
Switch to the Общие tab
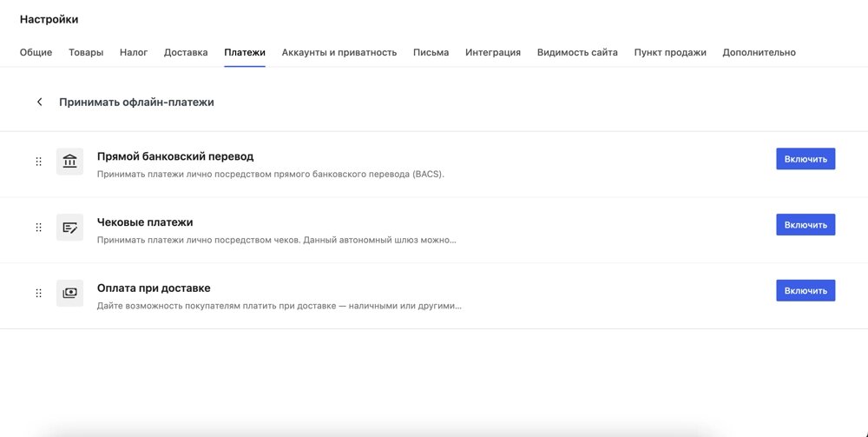(x=36, y=53)
